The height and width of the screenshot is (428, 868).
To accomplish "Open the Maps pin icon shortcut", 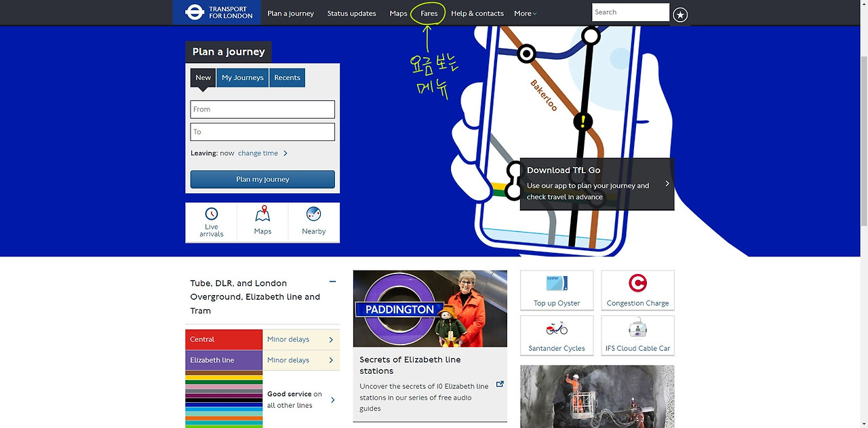I will tap(262, 214).
